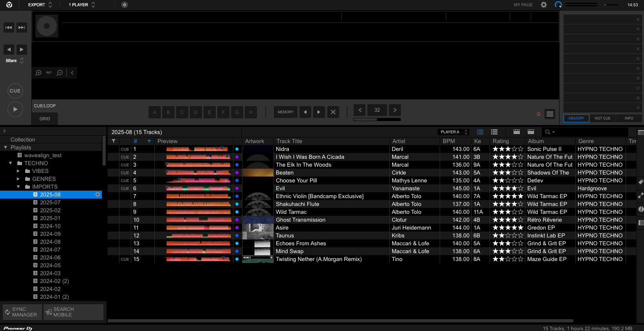The width and height of the screenshot is (644, 331).
Task: Click the CUE marker of track Nidra
Action: click(x=125, y=149)
